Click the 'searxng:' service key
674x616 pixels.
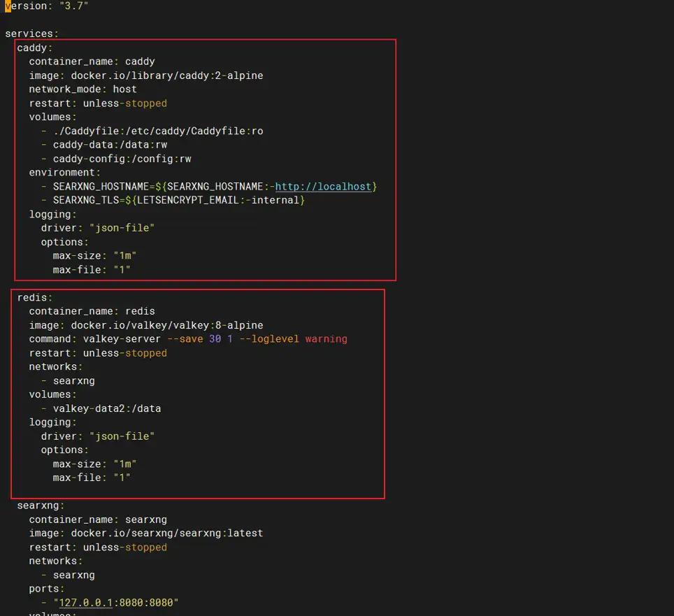[41, 506]
